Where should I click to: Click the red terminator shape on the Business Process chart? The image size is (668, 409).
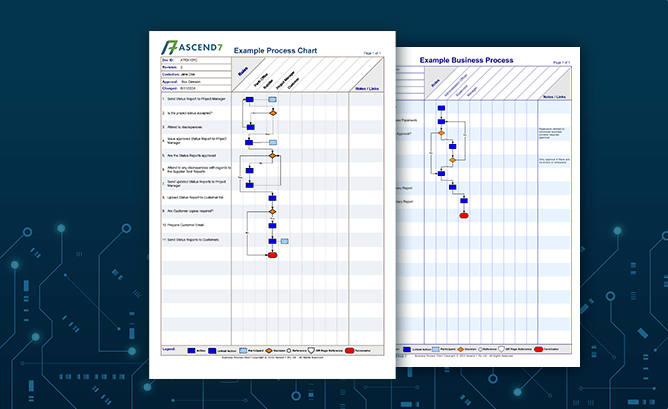[464, 215]
